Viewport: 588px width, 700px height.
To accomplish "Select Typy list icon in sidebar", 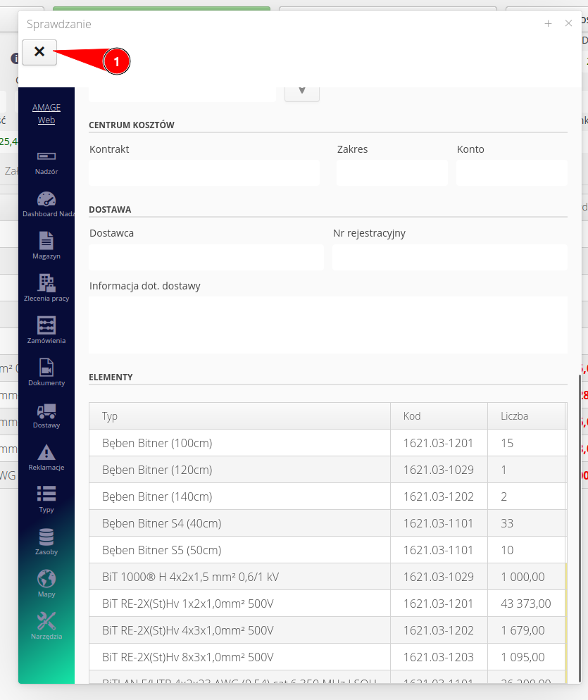I will (x=46, y=494).
